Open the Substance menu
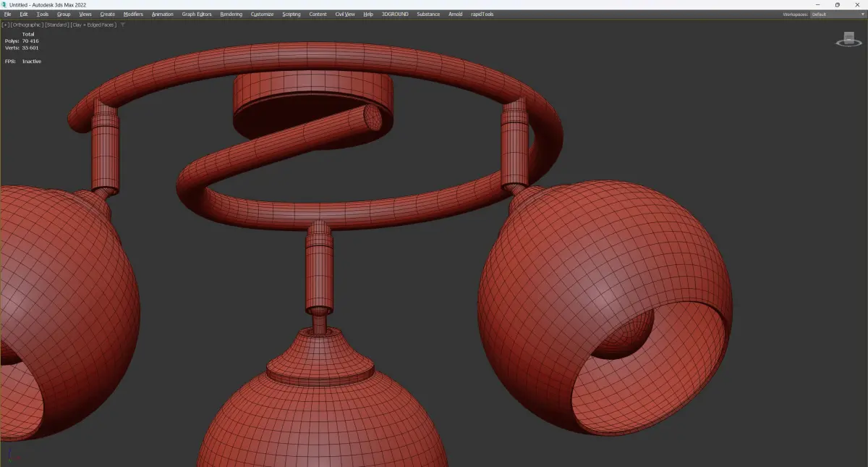 (428, 14)
